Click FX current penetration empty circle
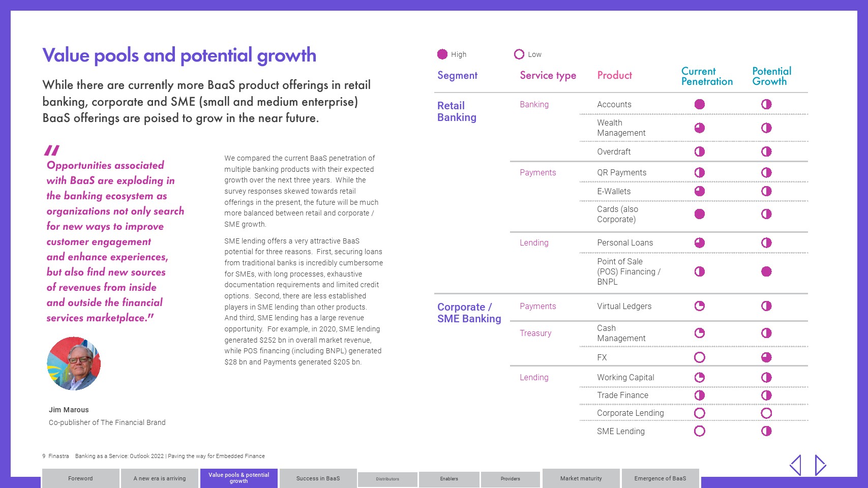This screenshot has height=488, width=868. coord(700,357)
